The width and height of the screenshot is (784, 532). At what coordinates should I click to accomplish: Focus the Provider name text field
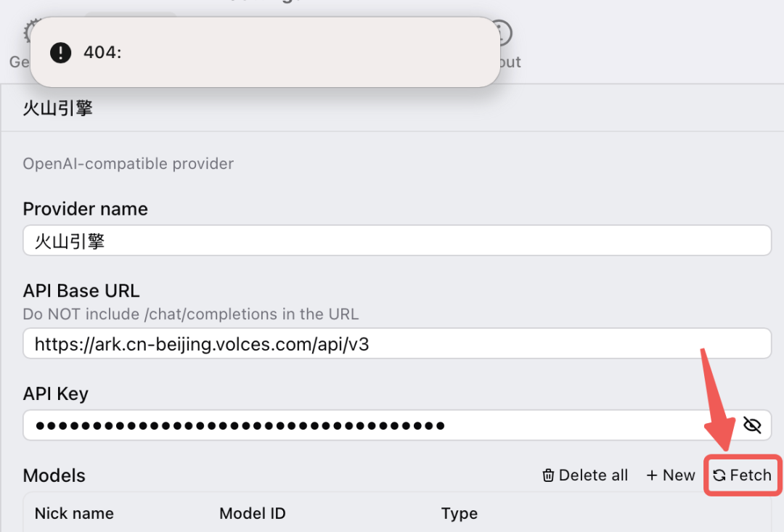396,240
